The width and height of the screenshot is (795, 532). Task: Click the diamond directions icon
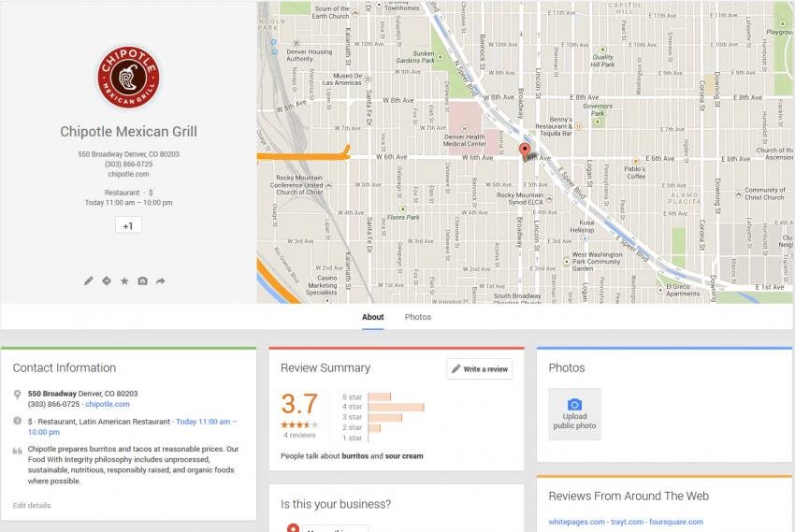(107, 280)
